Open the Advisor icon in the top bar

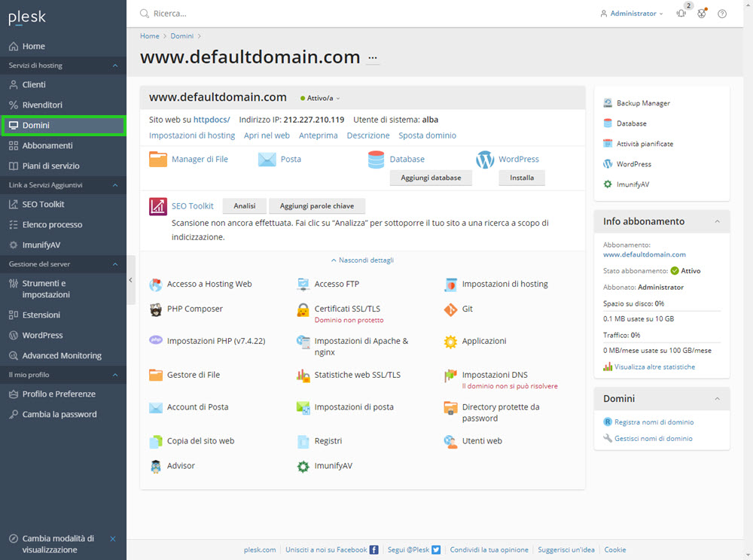coord(702,14)
